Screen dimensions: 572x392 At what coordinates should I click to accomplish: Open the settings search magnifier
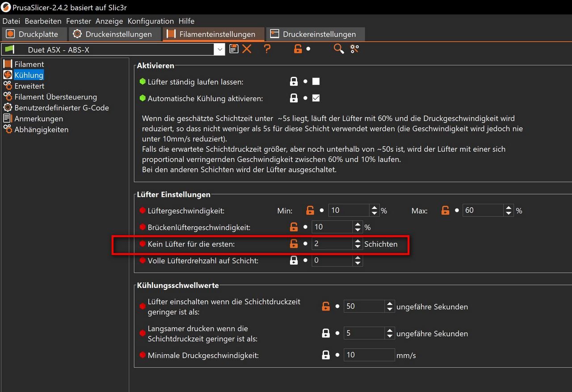339,49
